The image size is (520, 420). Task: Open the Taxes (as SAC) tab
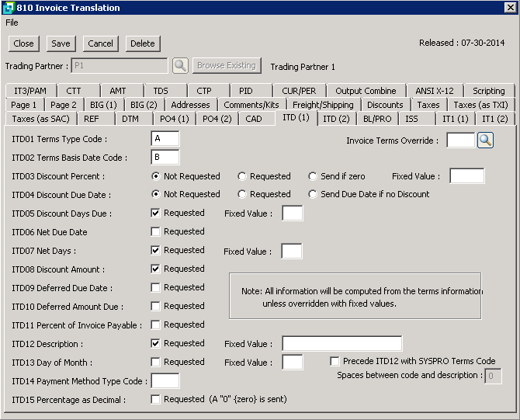[x=40, y=119]
